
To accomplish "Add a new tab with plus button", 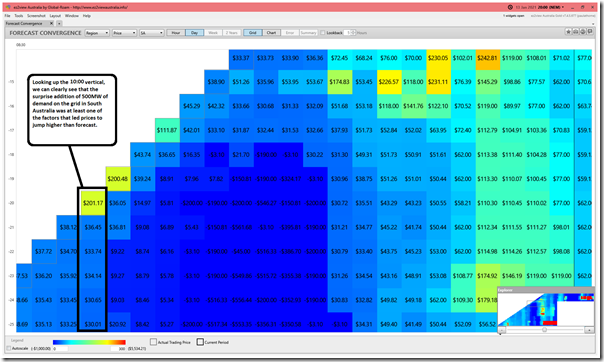I will 59,23.
